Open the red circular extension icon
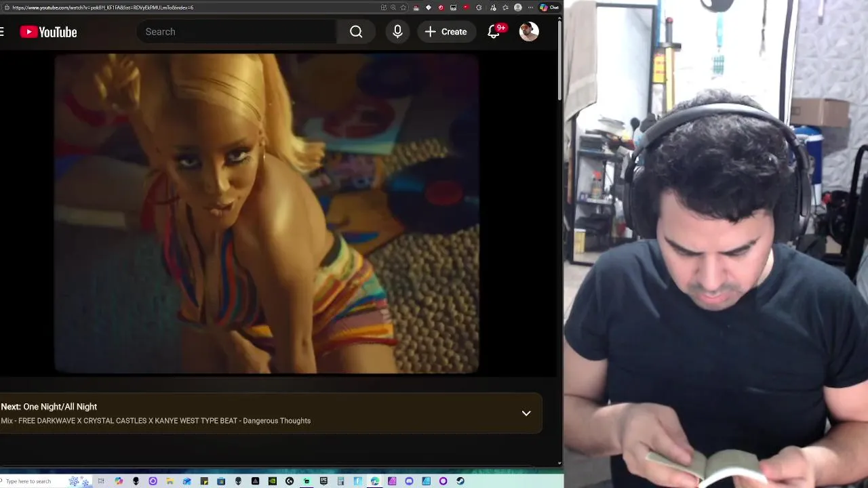The image size is (868, 488). tap(441, 7)
